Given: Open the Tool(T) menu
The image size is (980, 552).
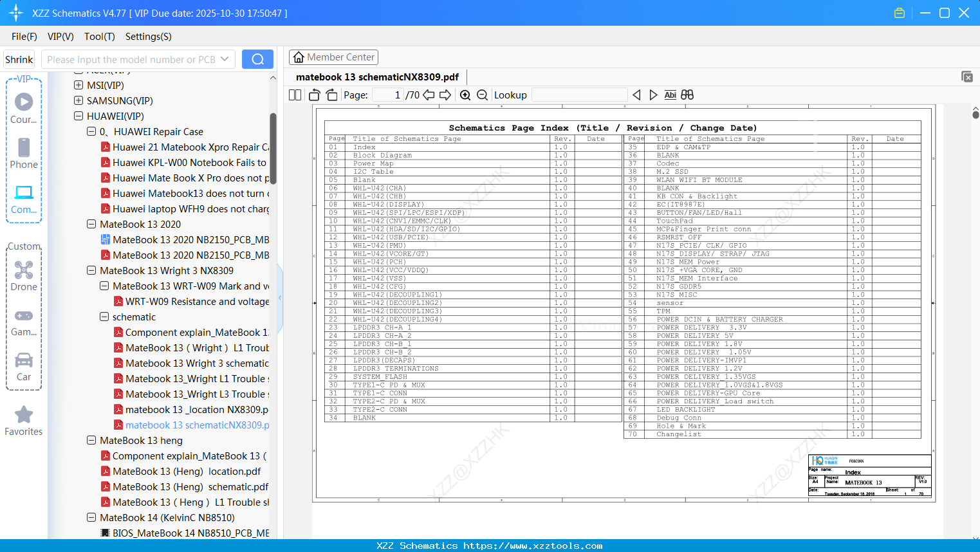Looking at the screenshot, I should point(100,37).
